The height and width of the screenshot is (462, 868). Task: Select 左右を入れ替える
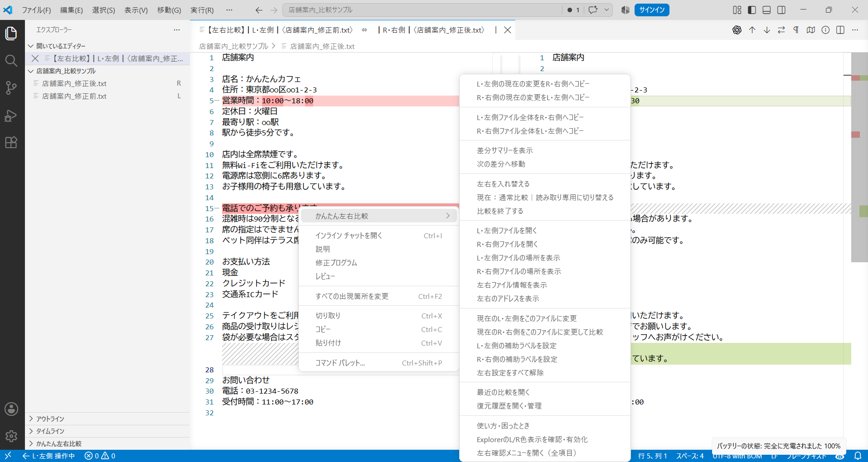pos(545,184)
